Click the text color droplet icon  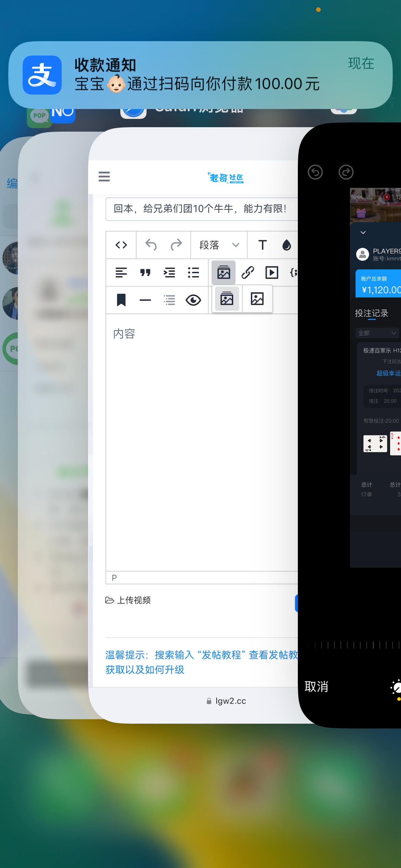click(x=287, y=245)
